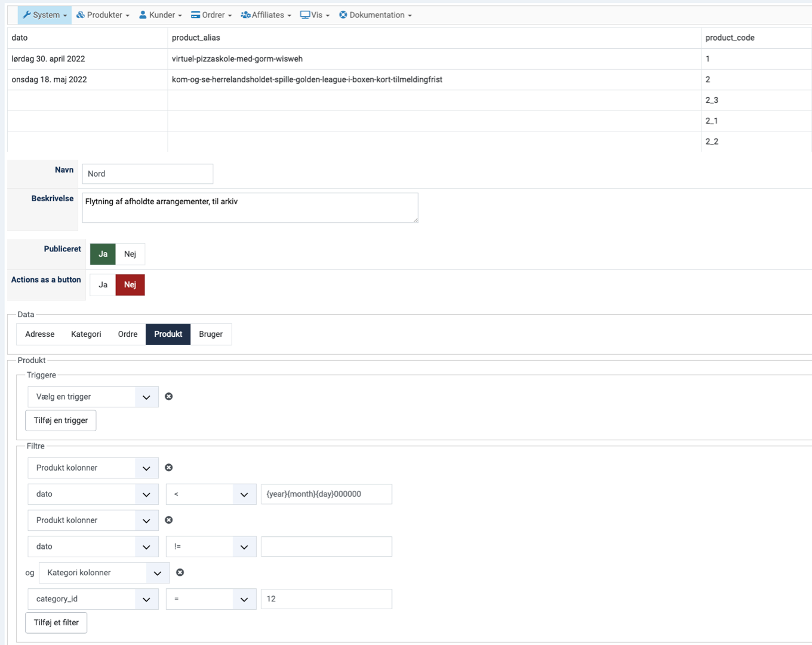The image size is (812, 645).
Task: Open the second dato column dropdown
Action: coord(93,546)
